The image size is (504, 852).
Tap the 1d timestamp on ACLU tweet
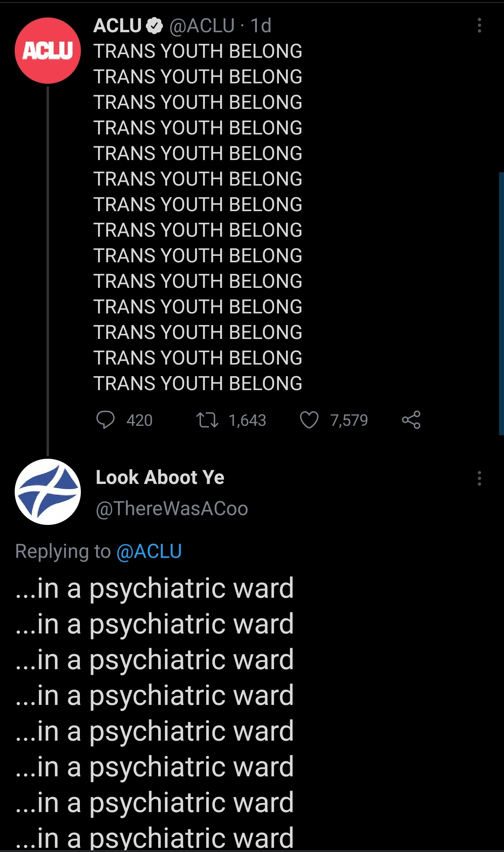click(x=261, y=26)
